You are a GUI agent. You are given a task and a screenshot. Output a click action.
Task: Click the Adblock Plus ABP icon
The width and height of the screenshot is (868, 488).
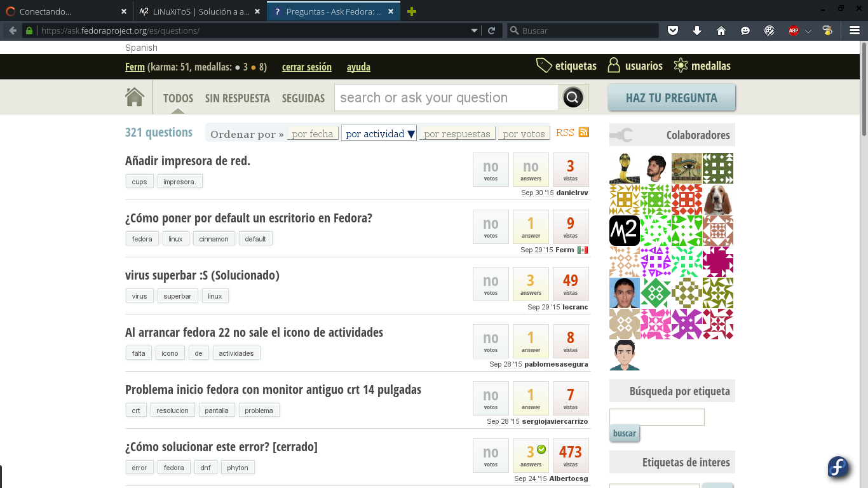tap(794, 30)
